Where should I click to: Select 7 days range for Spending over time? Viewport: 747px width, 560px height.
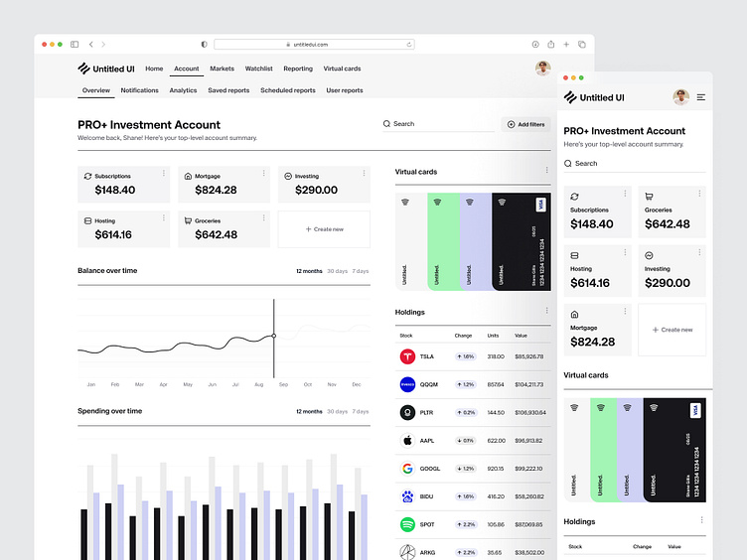click(361, 411)
